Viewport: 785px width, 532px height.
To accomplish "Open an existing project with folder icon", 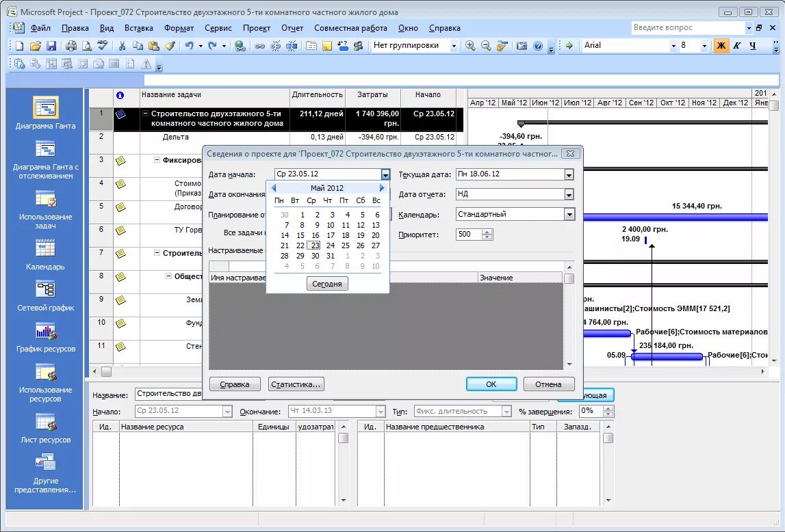I will tap(35, 46).
